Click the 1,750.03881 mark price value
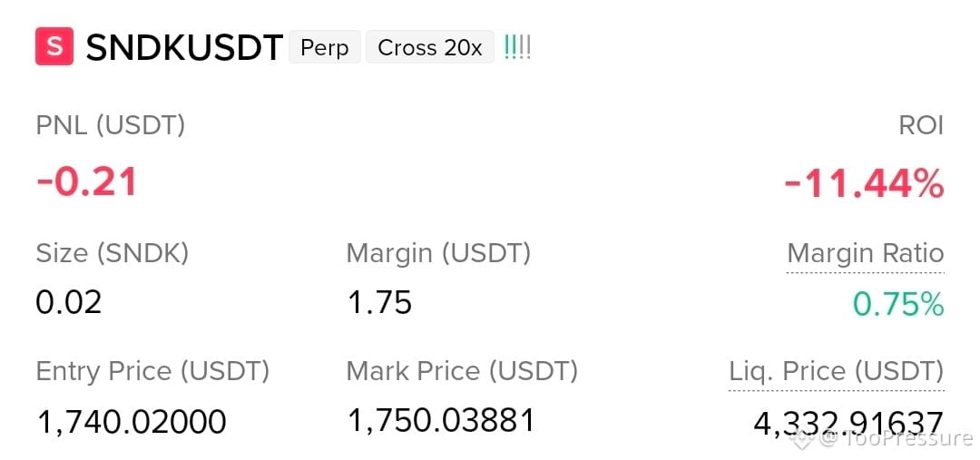Screen dimensions: 980x460 click(x=441, y=420)
